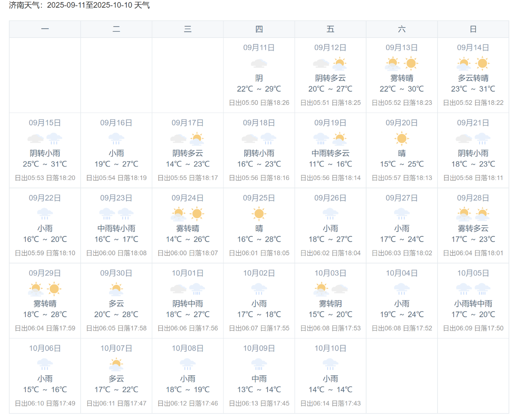Click temperature 14℃ ~ 14℃
This screenshot has width=513, height=420.
(x=330, y=390)
